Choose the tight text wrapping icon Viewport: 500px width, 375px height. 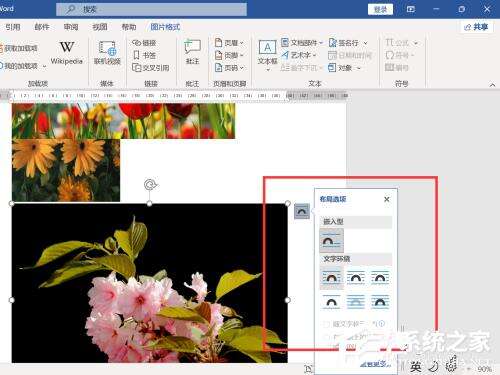(x=356, y=278)
